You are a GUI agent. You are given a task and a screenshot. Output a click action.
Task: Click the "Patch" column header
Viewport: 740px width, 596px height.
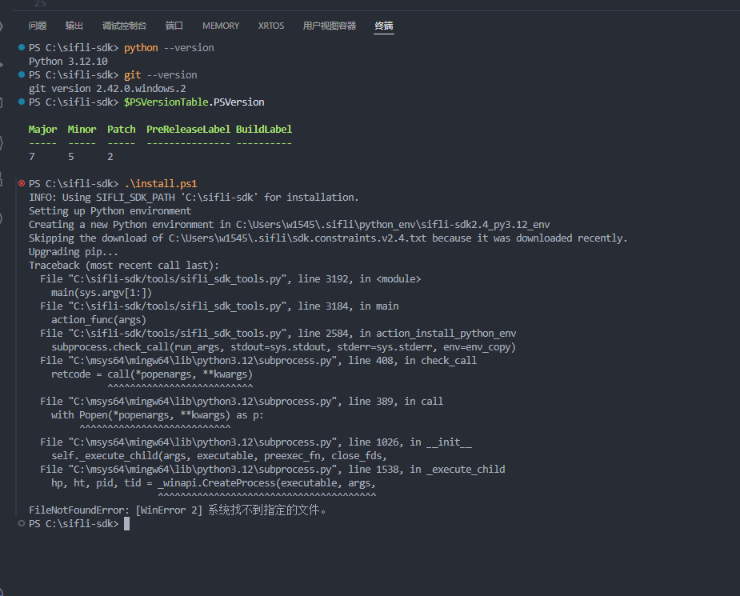pyautogui.click(x=121, y=129)
